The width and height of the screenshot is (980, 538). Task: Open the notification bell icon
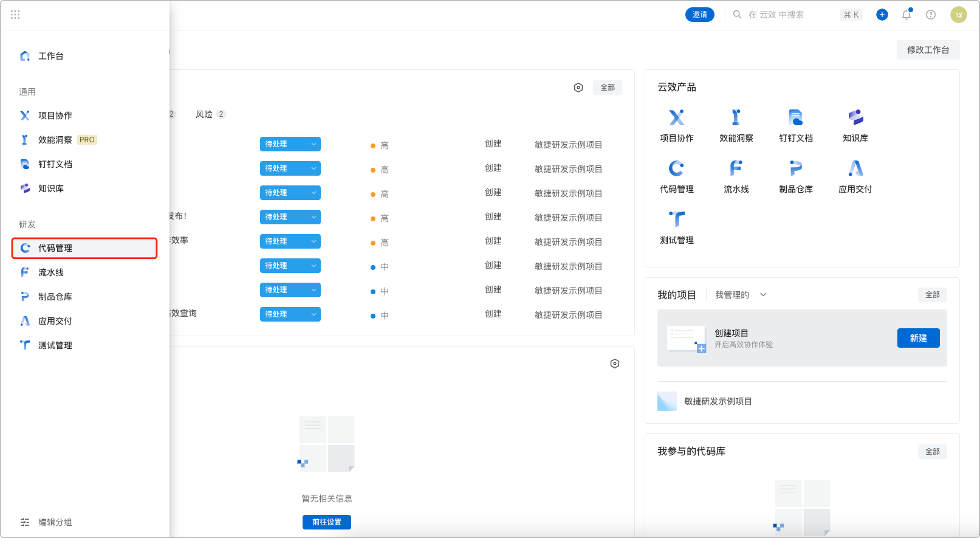906,15
